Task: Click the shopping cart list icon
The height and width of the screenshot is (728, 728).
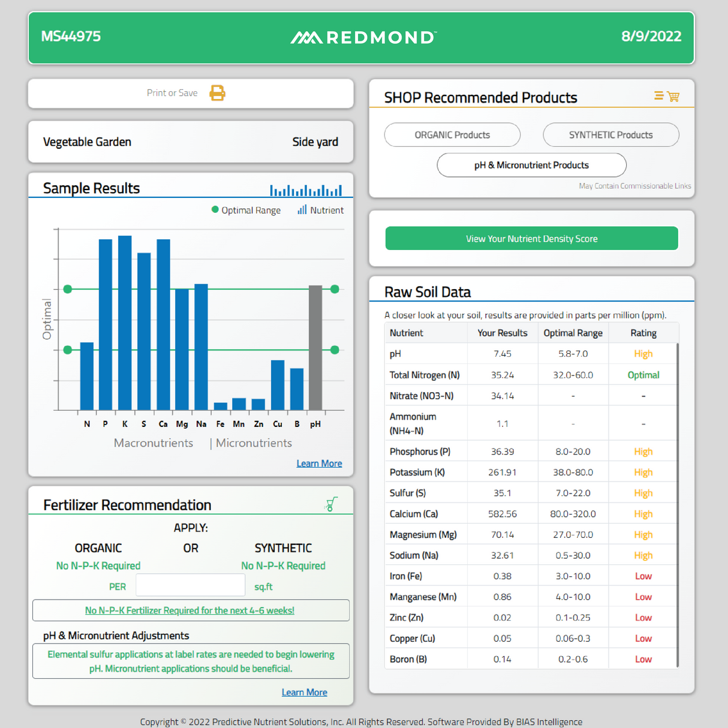Action: 666,97
